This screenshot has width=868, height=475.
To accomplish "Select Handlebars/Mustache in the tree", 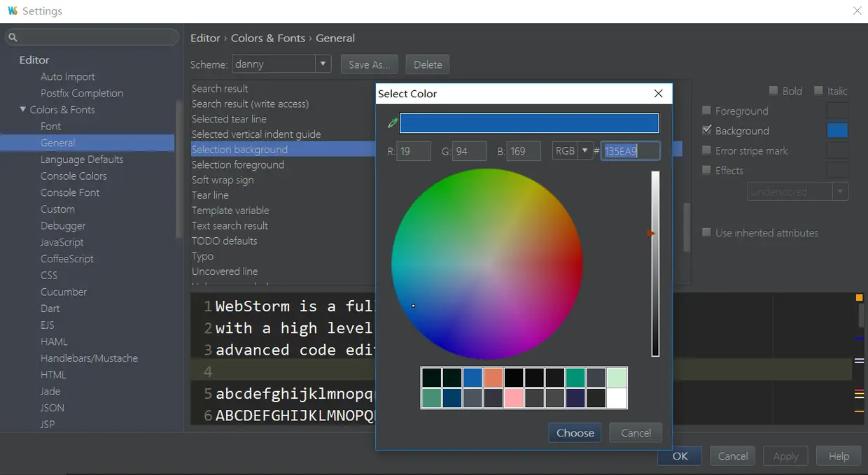I will tap(89, 358).
